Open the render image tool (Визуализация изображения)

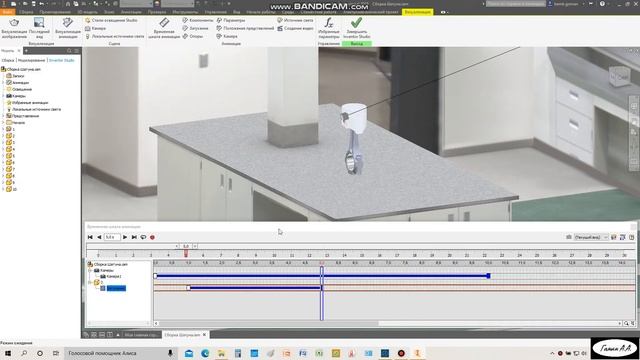(x=14, y=28)
